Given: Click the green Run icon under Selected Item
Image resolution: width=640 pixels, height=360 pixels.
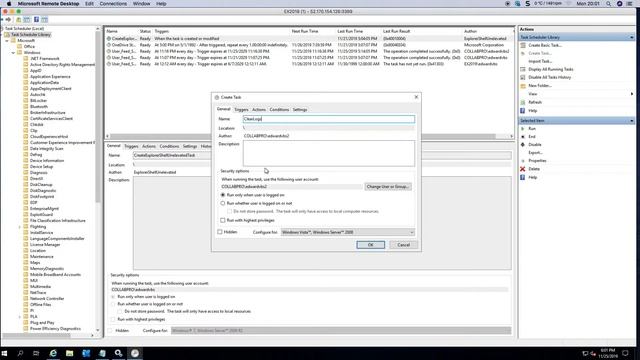Looking at the screenshot, I should tap(523, 129).
